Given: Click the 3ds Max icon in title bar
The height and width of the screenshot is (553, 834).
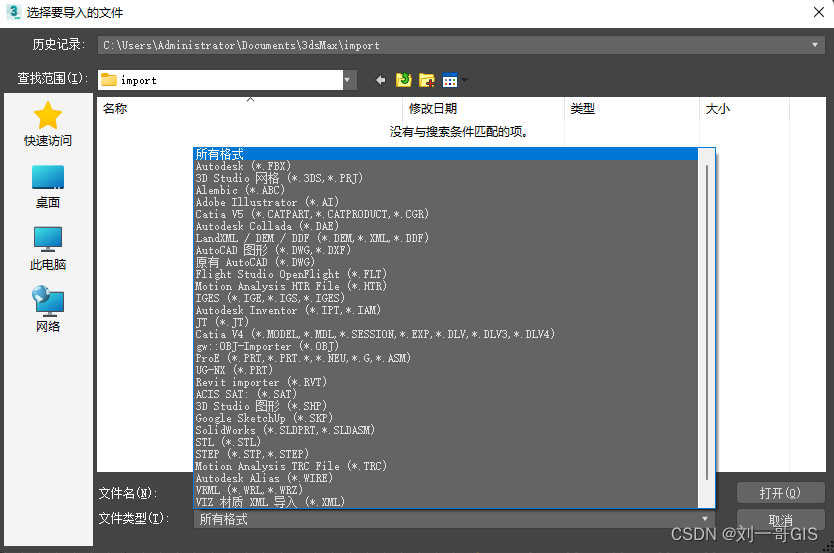Looking at the screenshot, I should pos(13,12).
